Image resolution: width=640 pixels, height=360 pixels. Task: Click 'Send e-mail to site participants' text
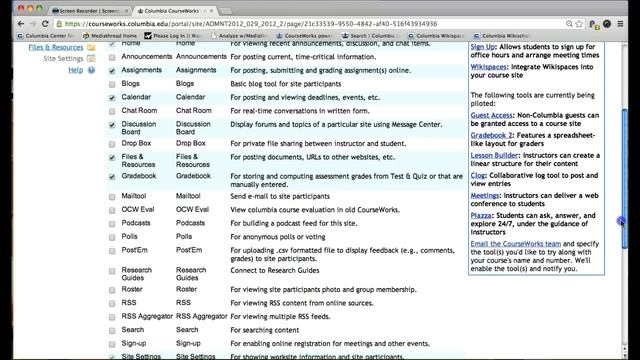[x=280, y=196]
